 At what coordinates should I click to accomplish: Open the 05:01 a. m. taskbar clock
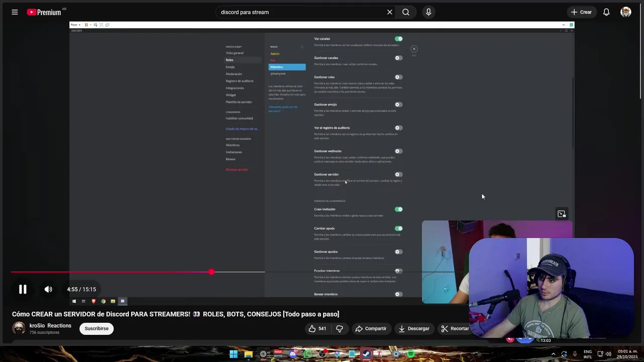[x=627, y=354]
